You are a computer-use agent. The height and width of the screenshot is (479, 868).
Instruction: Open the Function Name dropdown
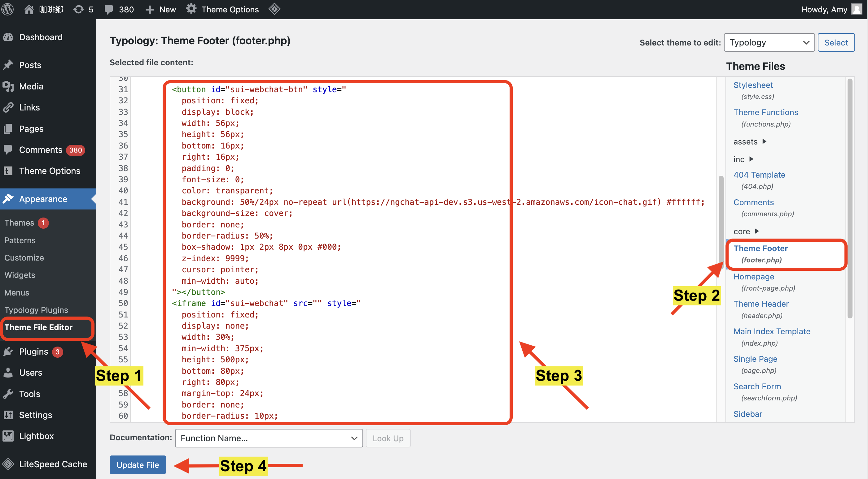269,438
